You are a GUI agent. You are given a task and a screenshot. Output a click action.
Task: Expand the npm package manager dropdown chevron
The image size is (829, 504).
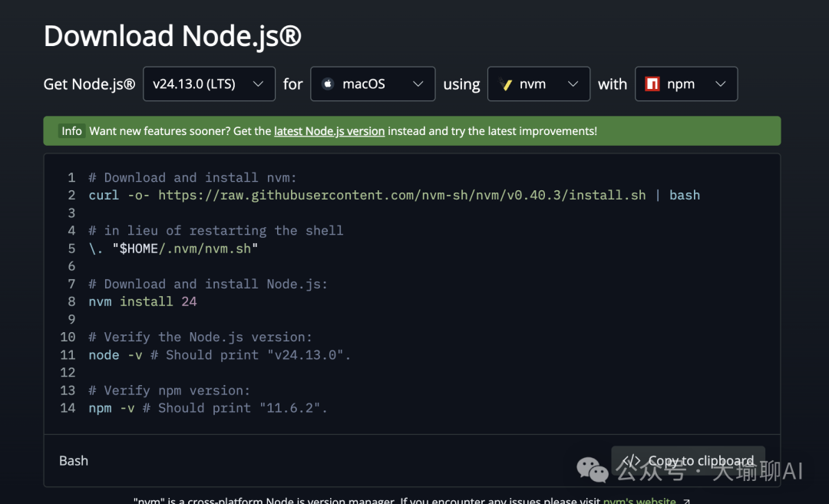(720, 84)
